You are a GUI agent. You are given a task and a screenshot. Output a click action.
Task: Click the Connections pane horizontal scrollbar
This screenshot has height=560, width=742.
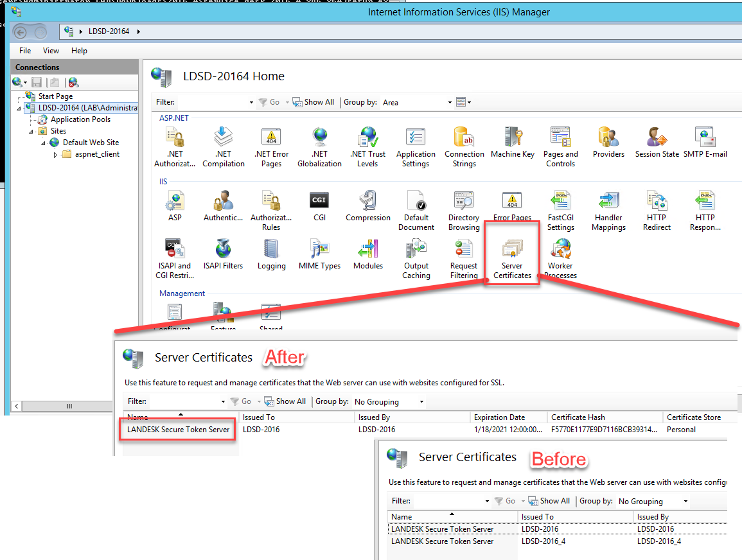pyautogui.click(x=75, y=407)
